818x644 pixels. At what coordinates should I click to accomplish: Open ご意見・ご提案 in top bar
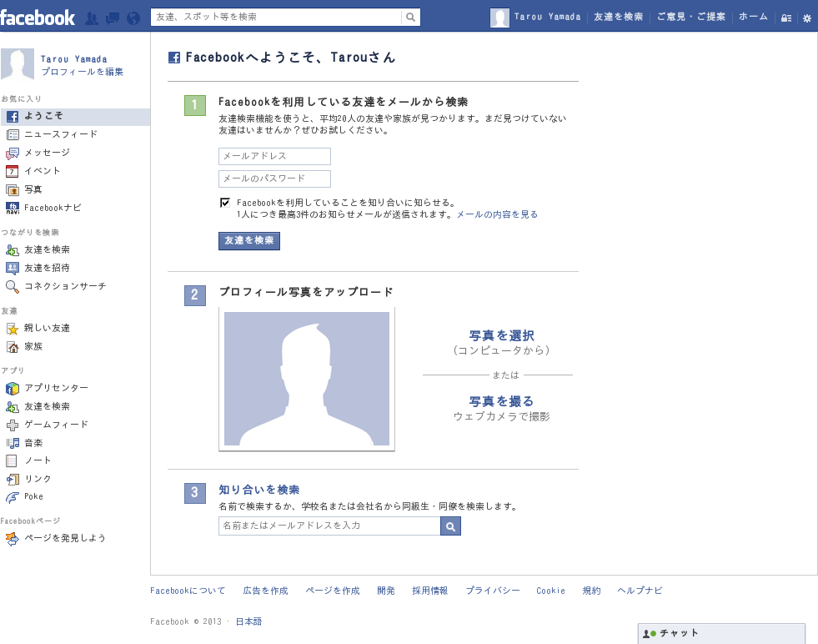click(690, 17)
